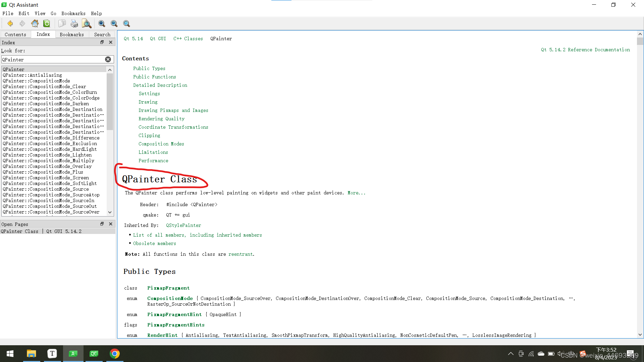The width and height of the screenshot is (644, 362).
Task: Switch to the Search tab
Action: [x=102, y=34]
